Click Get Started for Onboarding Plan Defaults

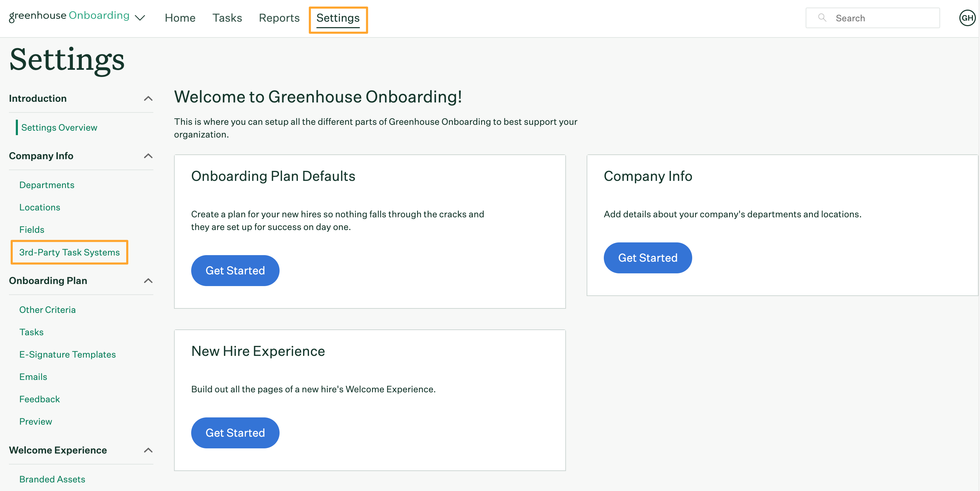pyautogui.click(x=235, y=271)
